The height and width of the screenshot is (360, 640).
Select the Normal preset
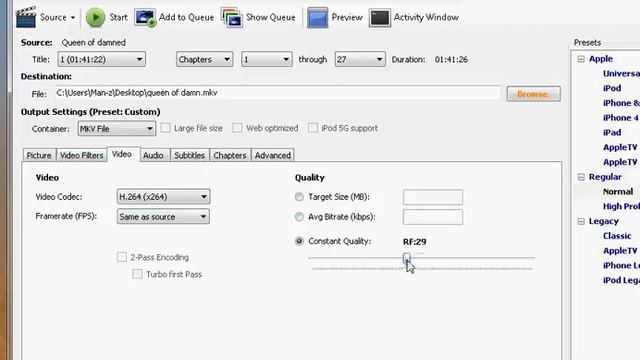(x=618, y=191)
